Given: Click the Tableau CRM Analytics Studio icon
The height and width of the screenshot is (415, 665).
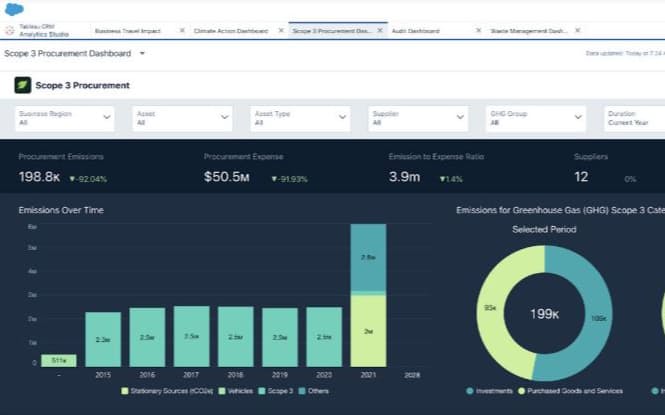Looking at the screenshot, I should (x=9, y=31).
